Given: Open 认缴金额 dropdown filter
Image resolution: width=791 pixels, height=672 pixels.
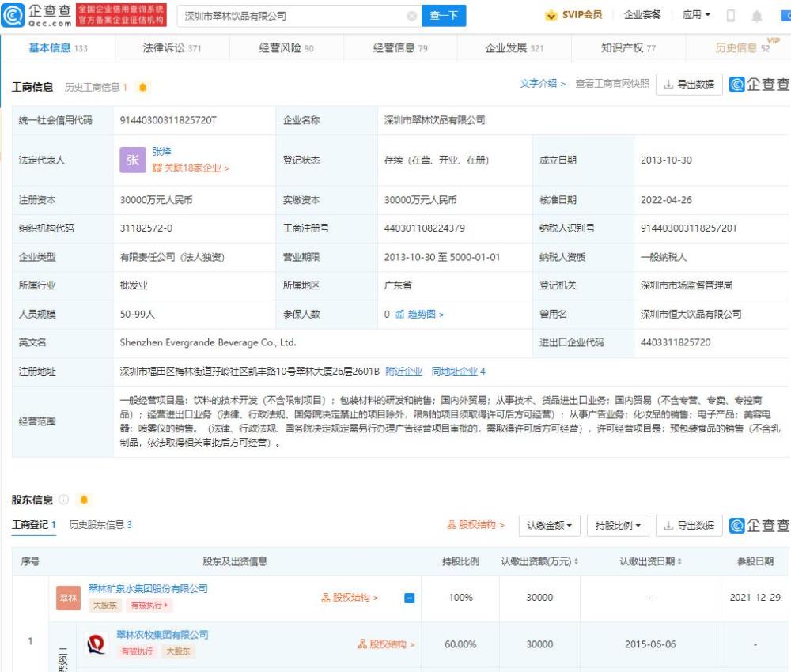Looking at the screenshot, I should [550, 525].
